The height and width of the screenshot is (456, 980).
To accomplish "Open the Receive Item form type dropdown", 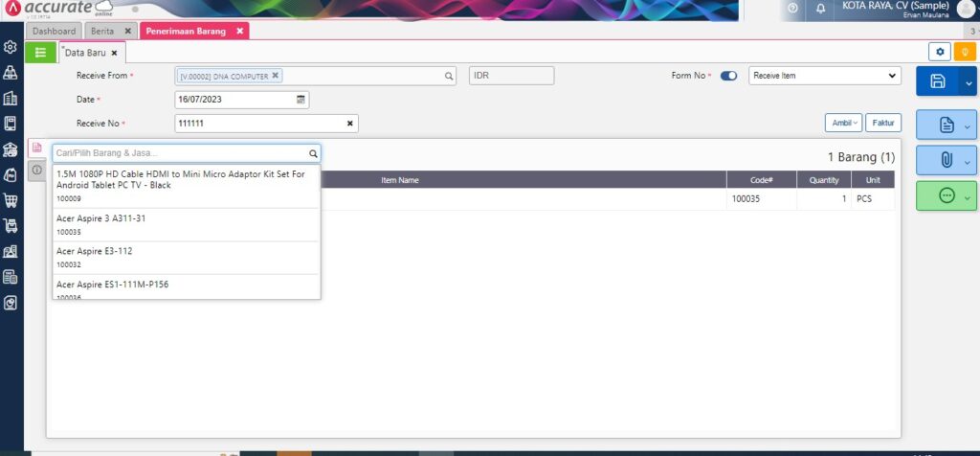I will click(x=824, y=76).
